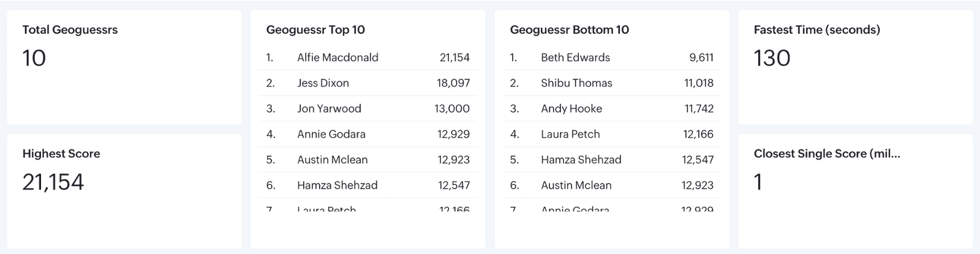
Task: Click the Total Geoguessrs widget title
Action: [70, 29]
